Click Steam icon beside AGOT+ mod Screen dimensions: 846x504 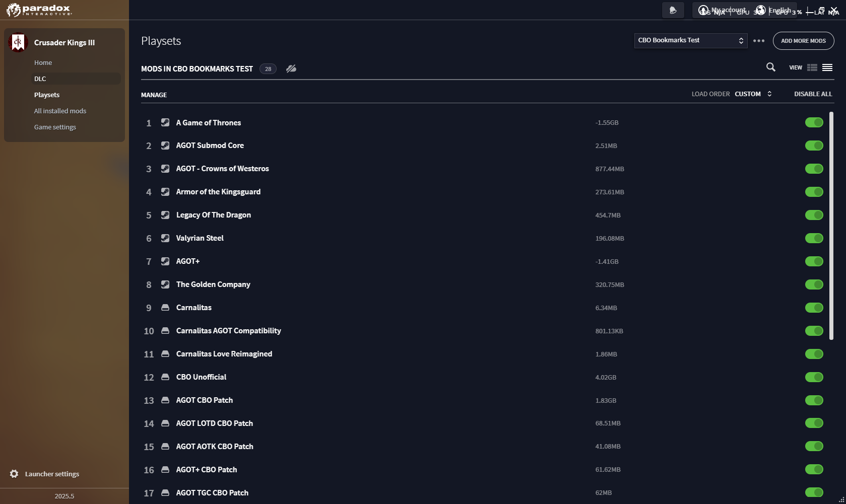click(165, 261)
